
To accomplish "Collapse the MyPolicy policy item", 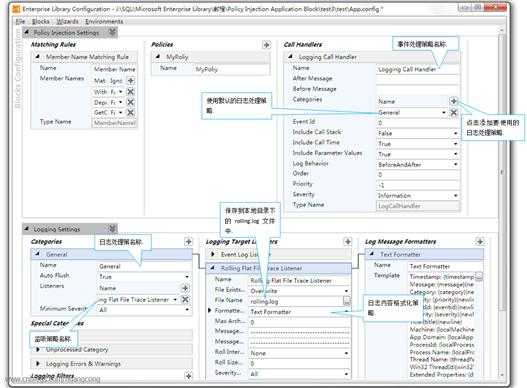I will pyautogui.click(x=158, y=57).
